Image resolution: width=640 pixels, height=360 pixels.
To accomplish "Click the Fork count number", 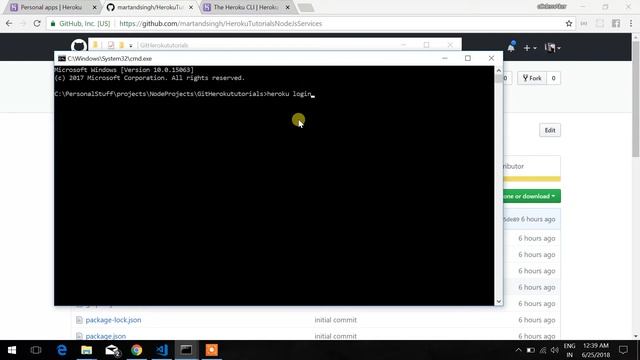I will click(553, 78).
